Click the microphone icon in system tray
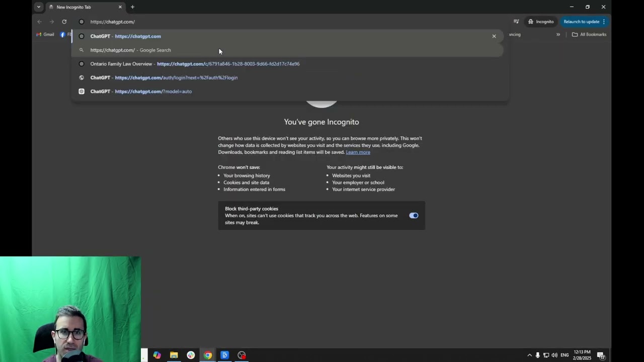The image size is (644, 362). tap(538, 355)
